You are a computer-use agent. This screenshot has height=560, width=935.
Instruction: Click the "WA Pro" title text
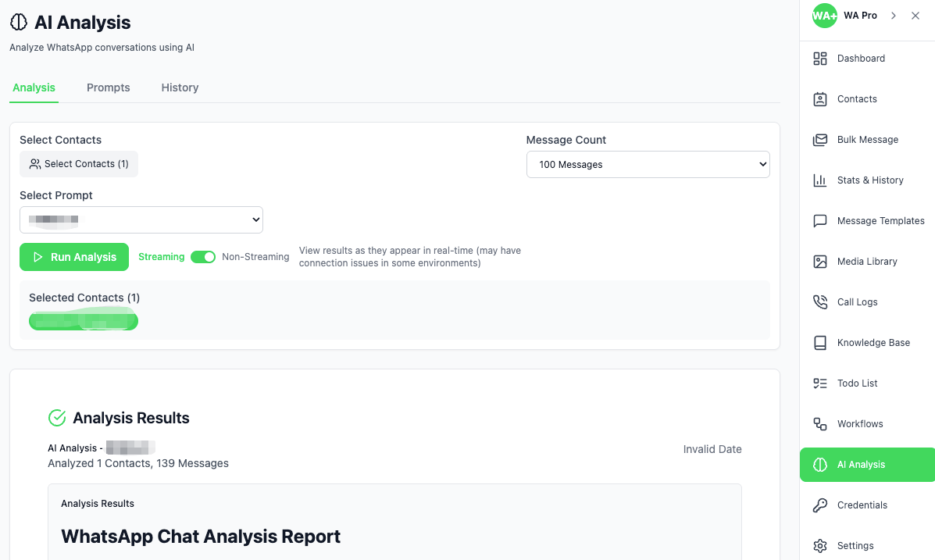point(860,16)
